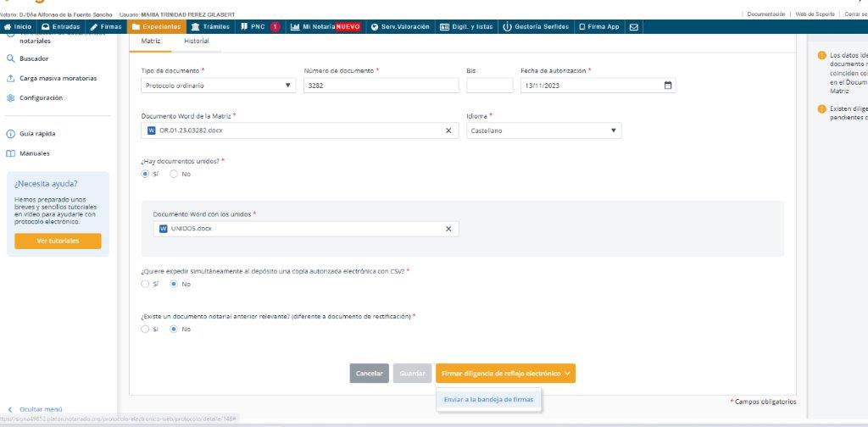The height and width of the screenshot is (427, 868).
Task: Choose 'Enviar a la bandeja de firmas' option
Action: tap(488, 399)
